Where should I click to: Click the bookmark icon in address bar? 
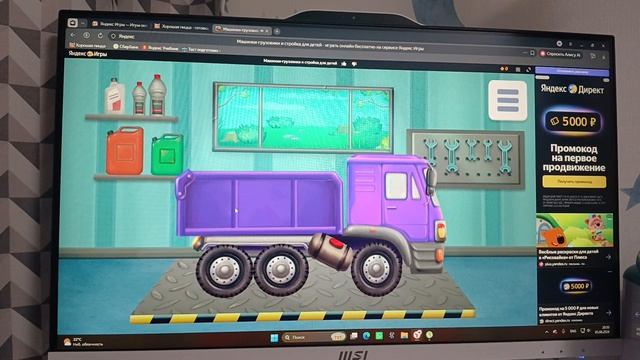coord(532,53)
